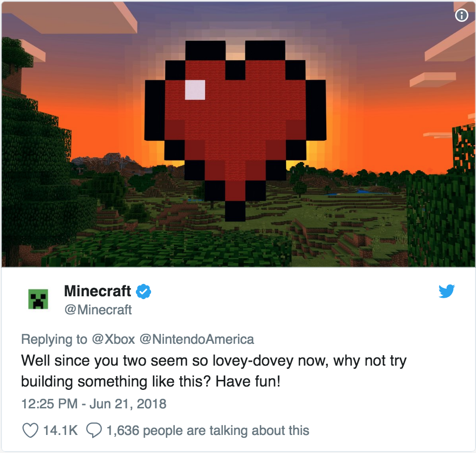Like the tweet with heart icon
Viewport: 476px width, 453px height.
click(x=30, y=430)
